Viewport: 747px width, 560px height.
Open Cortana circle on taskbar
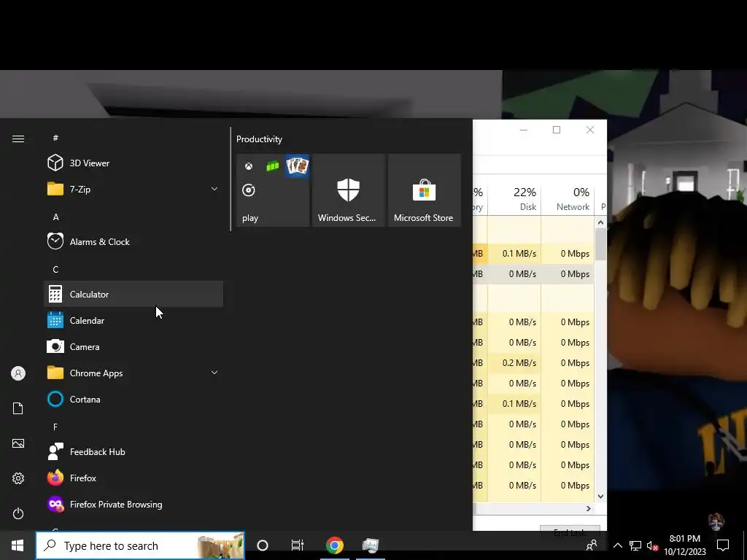[x=263, y=545]
